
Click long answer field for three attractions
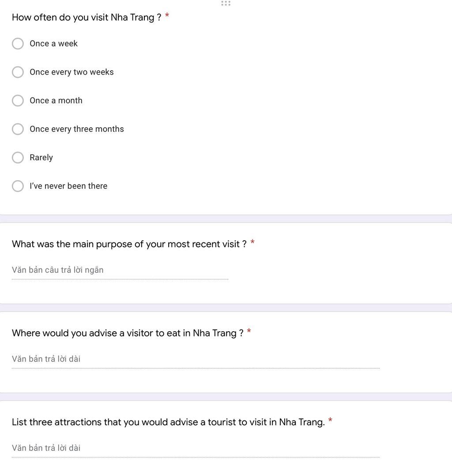(x=196, y=448)
